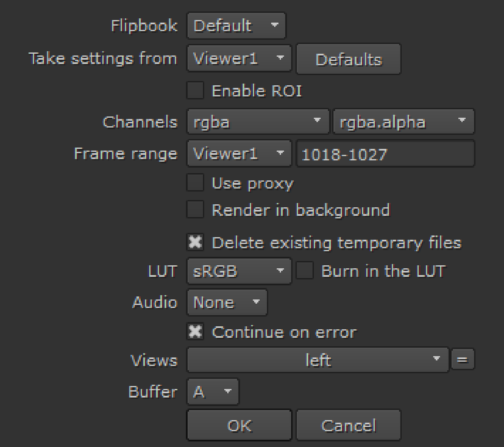Open the sRGB LUT dropdown
Image resolution: width=504 pixels, height=447 pixels.
point(239,271)
